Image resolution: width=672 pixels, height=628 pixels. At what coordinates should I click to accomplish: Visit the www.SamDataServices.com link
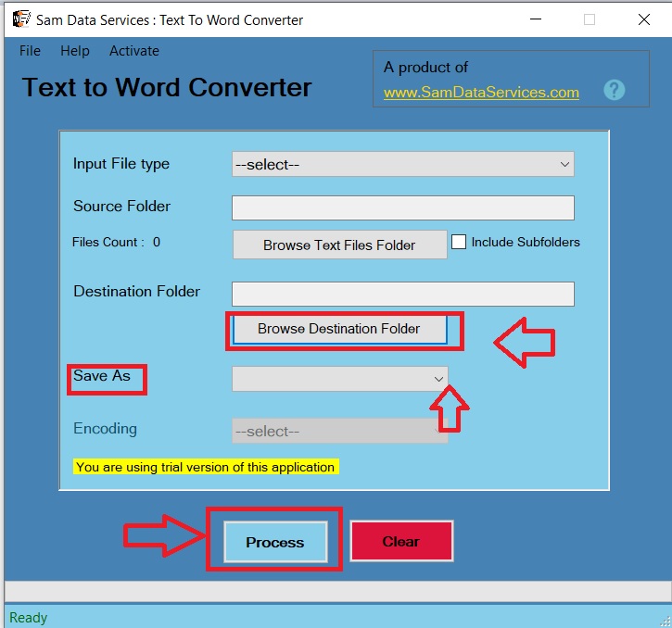pos(481,93)
